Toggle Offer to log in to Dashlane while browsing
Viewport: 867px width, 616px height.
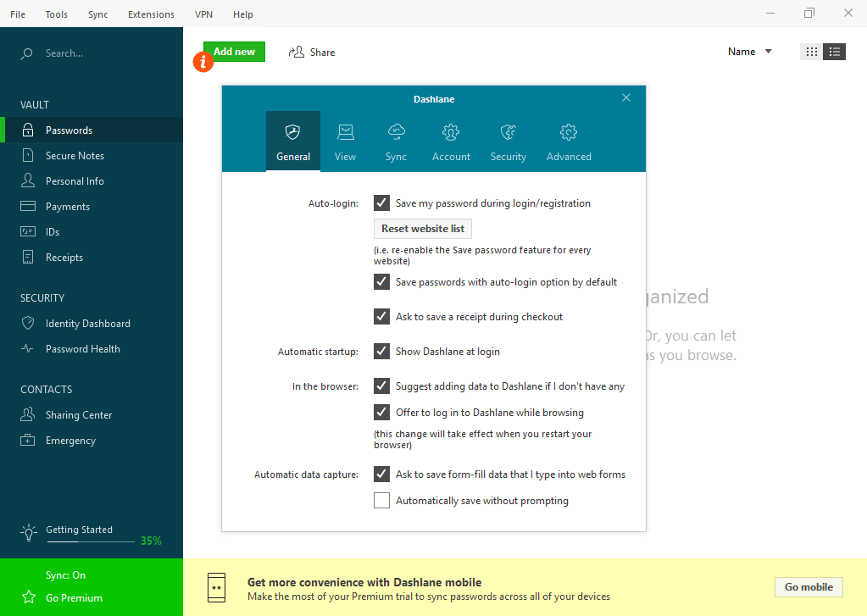pos(381,412)
